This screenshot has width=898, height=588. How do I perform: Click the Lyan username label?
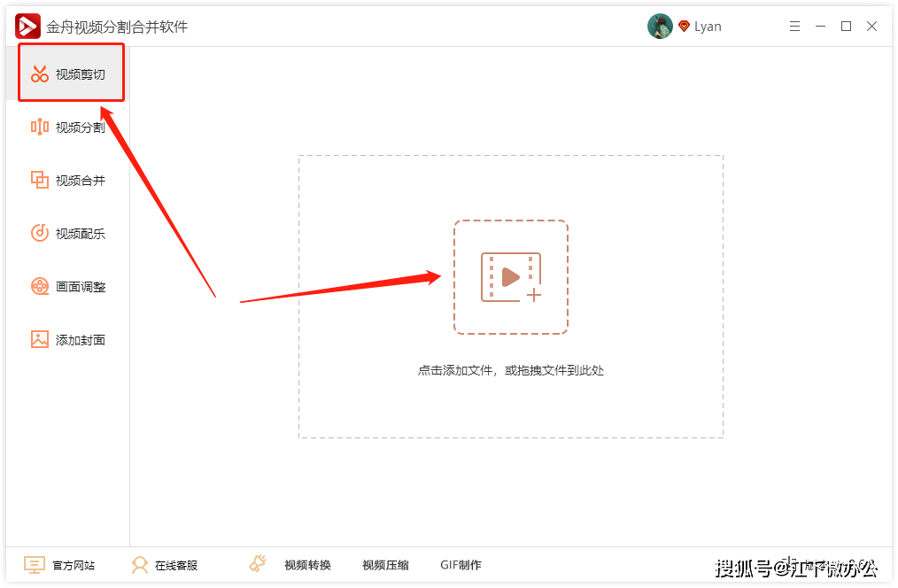point(708,27)
